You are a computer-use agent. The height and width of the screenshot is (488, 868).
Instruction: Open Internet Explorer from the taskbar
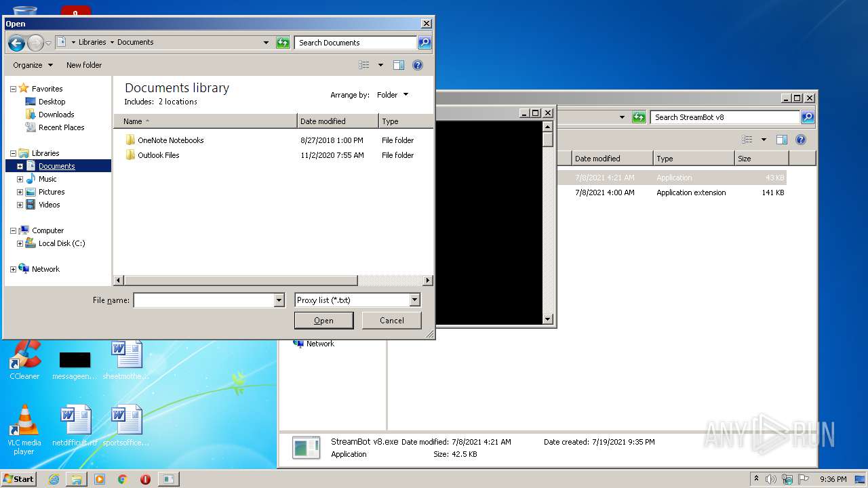(54, 479)
